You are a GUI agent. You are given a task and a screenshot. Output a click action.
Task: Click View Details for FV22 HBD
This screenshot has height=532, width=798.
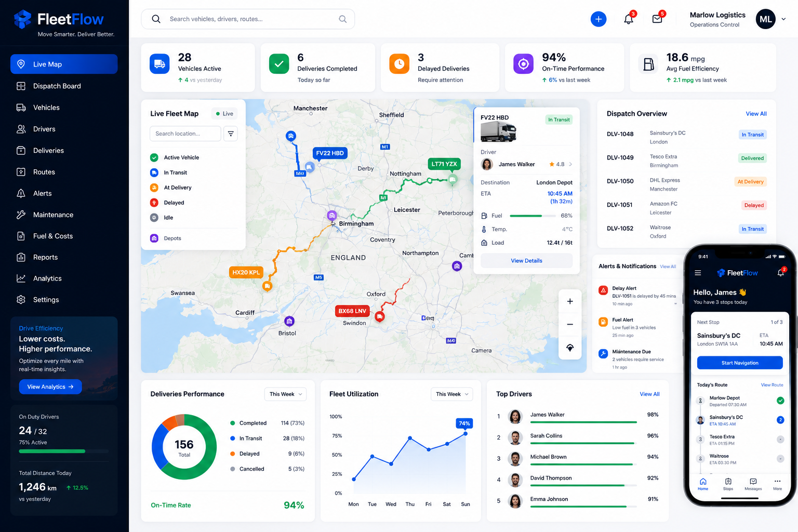click(x=526, y=261)
